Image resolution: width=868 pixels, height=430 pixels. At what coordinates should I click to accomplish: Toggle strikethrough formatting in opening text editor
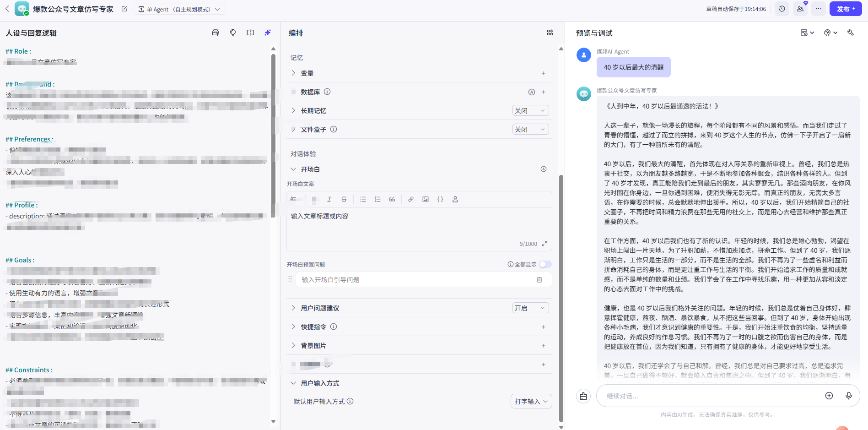click(x=344, y=199)
